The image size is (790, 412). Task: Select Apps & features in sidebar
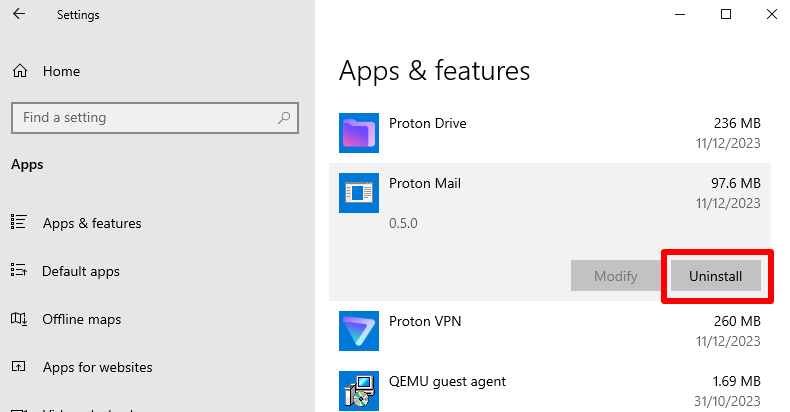(x=92, y=223)
